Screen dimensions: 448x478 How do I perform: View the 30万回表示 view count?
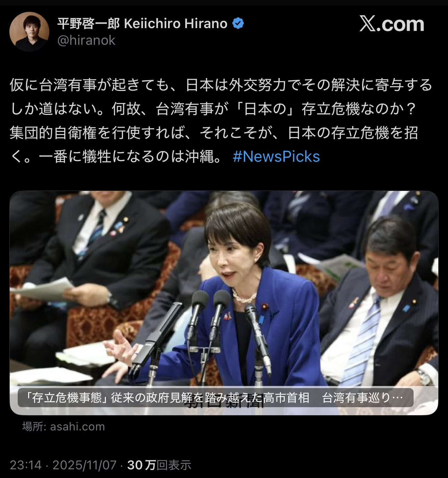tap(159, 465)
